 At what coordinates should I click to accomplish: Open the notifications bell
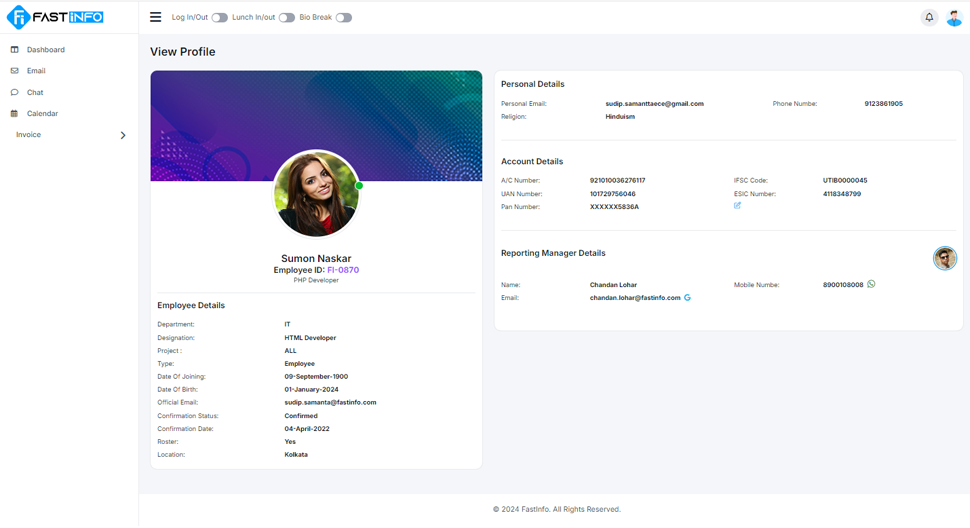(929, 17)
